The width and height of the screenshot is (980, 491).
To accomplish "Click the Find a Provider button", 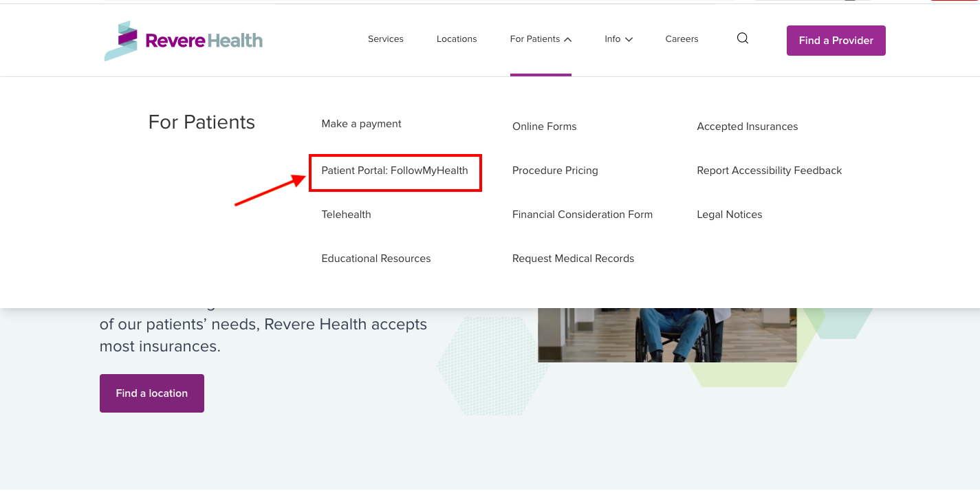I will [x=836, y=41].
